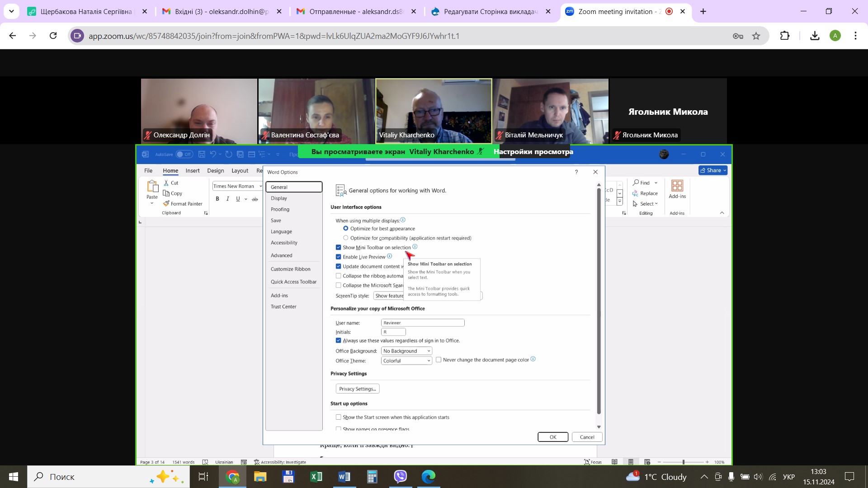Click the Paste clipboard icon

pyautogui.click(x=152, y=186)
